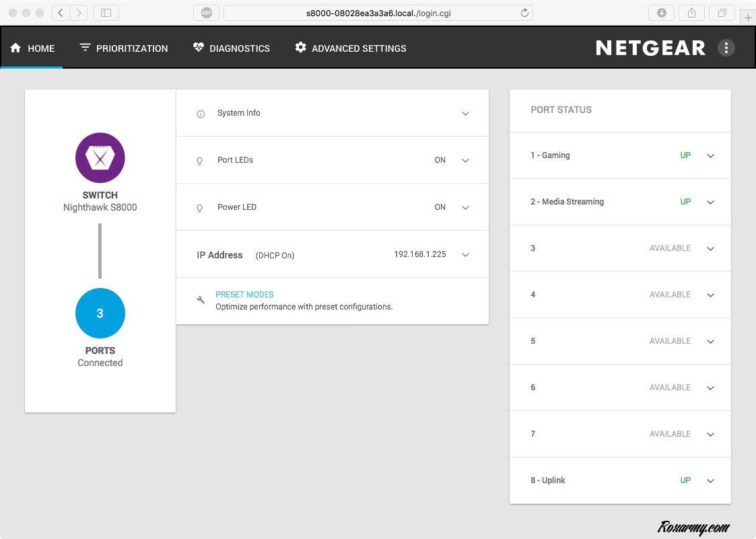Screen dimensions: 756x539
Task: Open the Safari downloads icon
Action: (661, 13)
